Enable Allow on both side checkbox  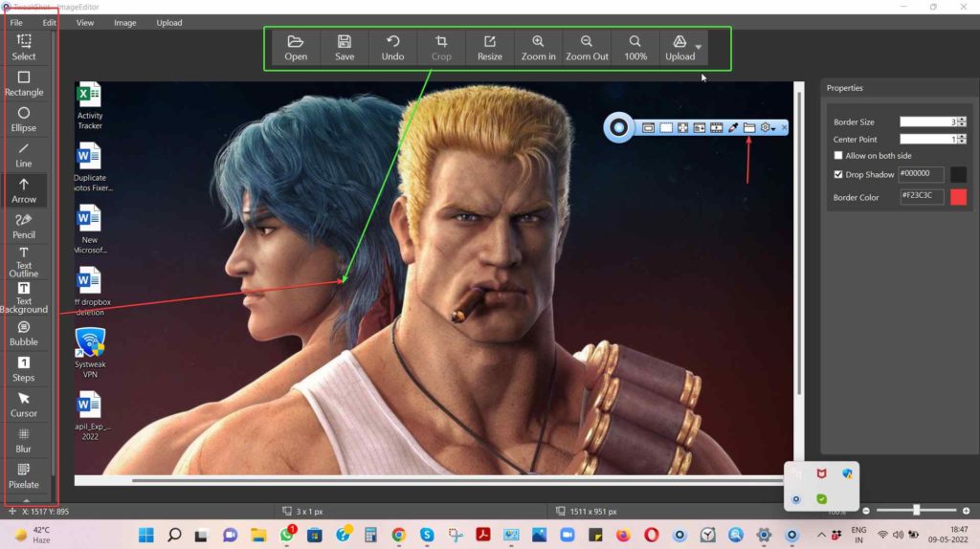pos(838,156)
